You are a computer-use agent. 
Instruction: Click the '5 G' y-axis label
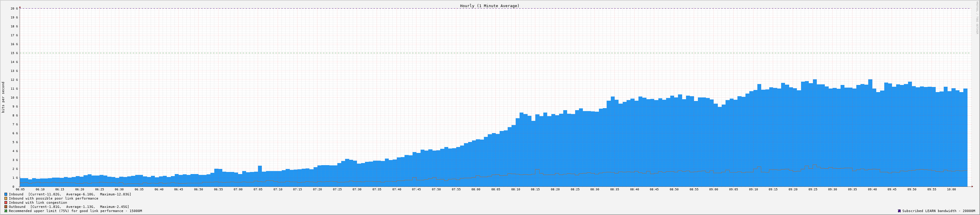tap(15, 142)
